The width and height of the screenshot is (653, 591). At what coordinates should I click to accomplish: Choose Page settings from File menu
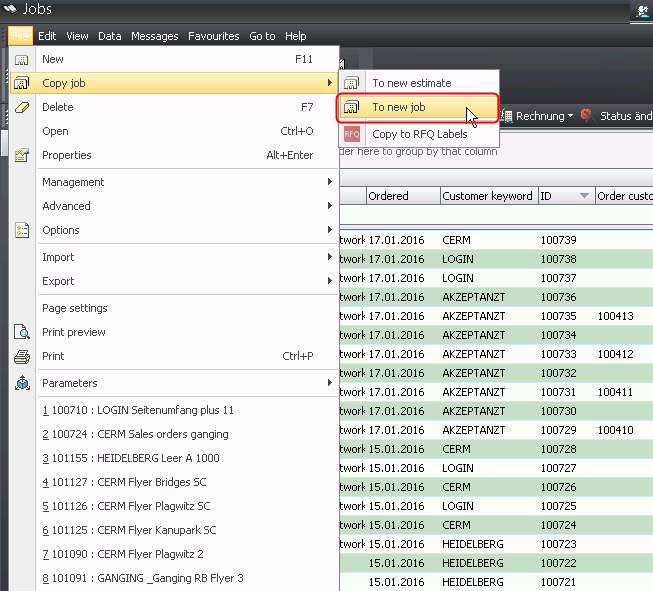(x=75, y=308)
